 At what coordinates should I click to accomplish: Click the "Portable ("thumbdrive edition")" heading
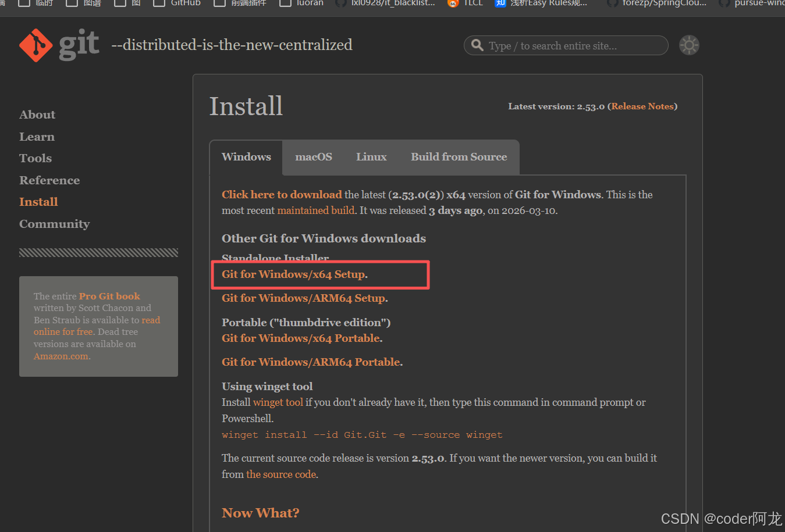(306, 322)
